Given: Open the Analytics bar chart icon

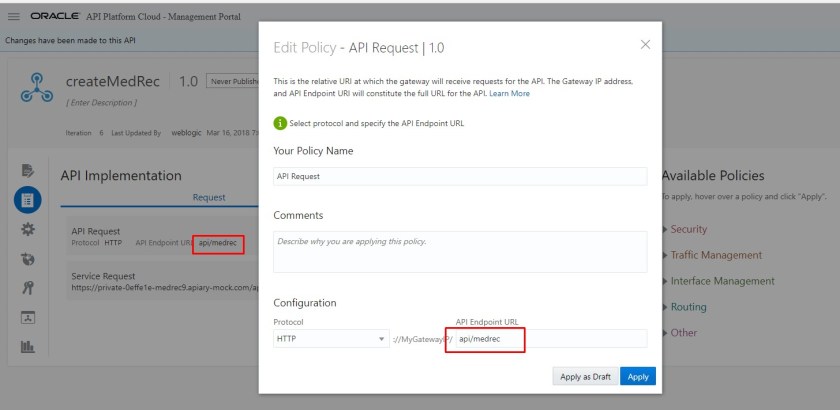Looking at the screenshot, I should [28, 347].
